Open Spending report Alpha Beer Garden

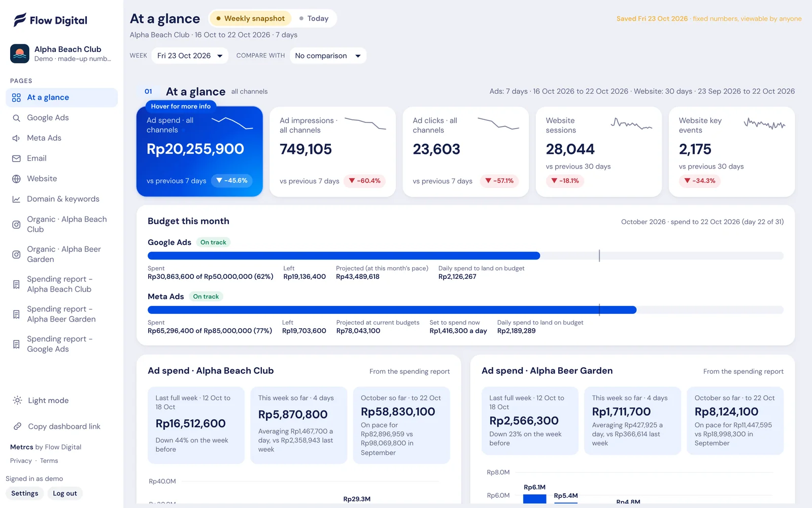point(61,314)
